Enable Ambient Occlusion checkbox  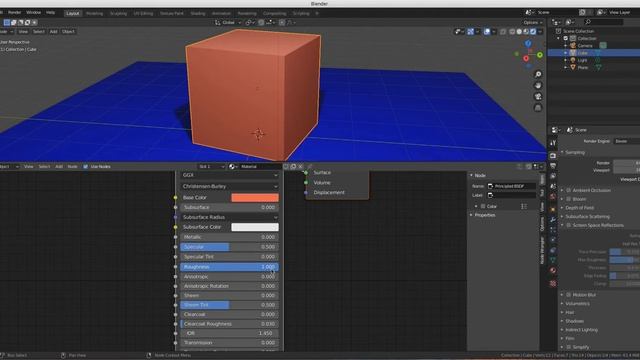pyautogui.click(x=569, y=190)
